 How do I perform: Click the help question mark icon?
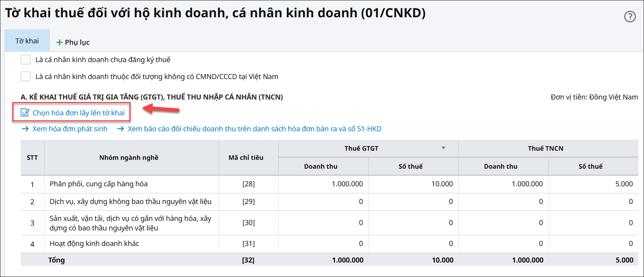(x=630, y=17)
